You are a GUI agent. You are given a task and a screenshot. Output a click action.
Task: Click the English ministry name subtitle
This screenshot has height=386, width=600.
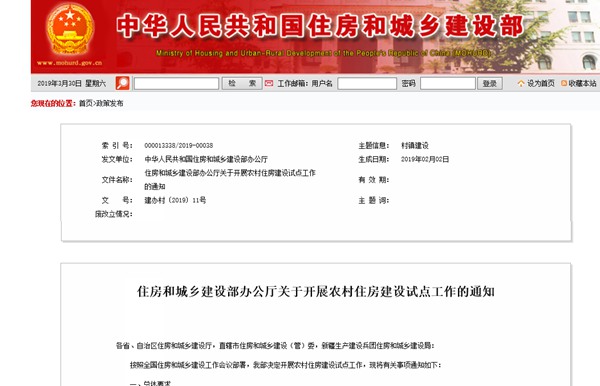tap(323, 53)
